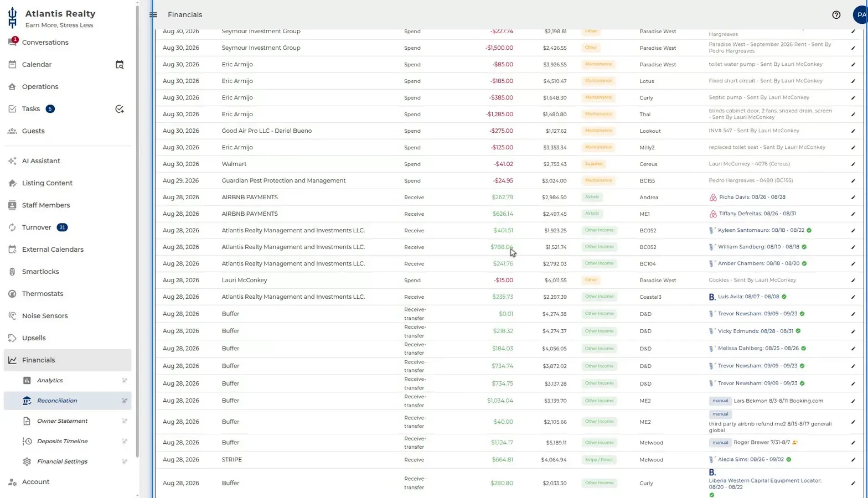Click the Booking.com icon beside Luis Avila
The image size is (868, 498).
[712, 297]
